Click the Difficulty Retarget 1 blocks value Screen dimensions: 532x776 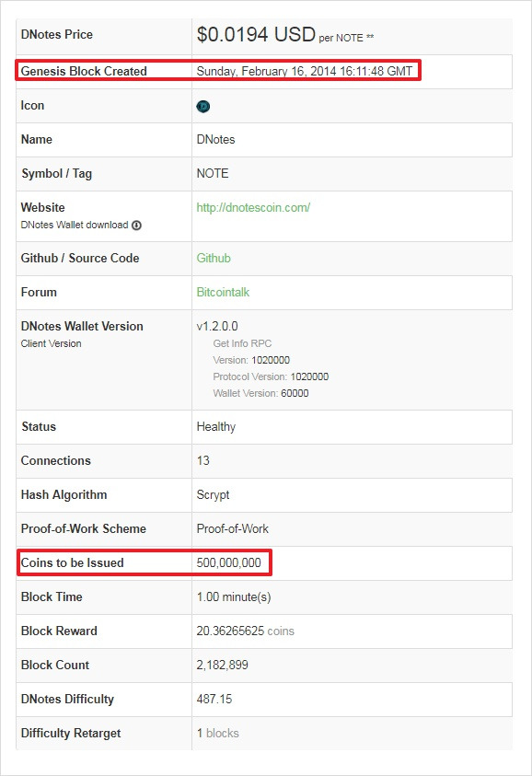pos(218,733)
